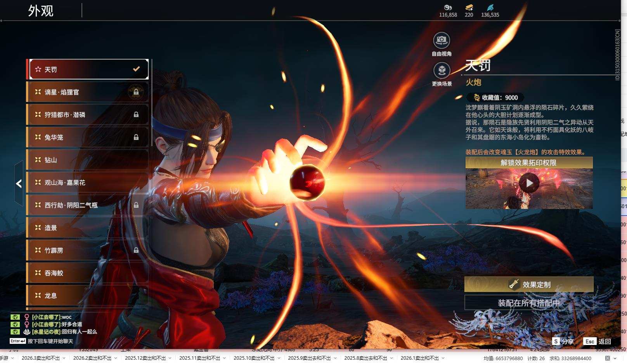Viewport: 627px width, 364px height.
Task: Choose the 龙息 skin entry
Action: 88,295
